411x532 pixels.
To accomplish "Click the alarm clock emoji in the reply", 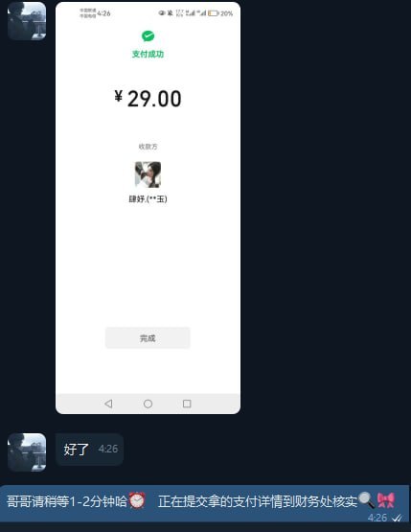I will (137, 500).
